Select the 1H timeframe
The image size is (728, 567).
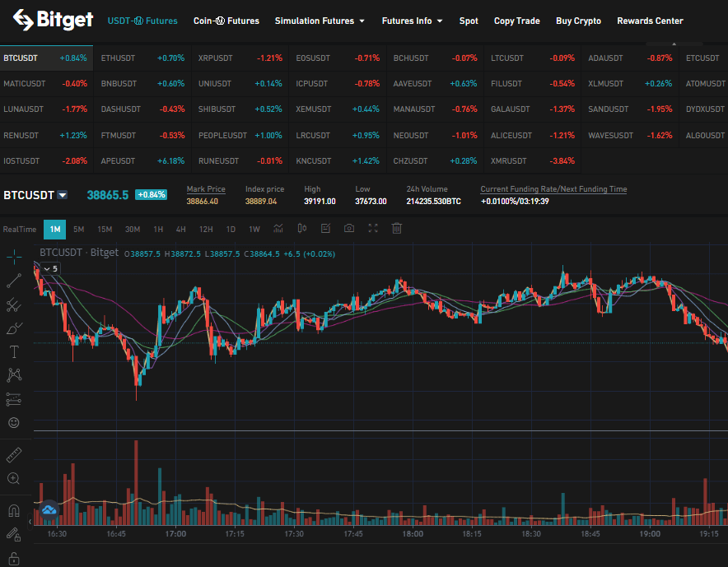(x=158, y=230)
